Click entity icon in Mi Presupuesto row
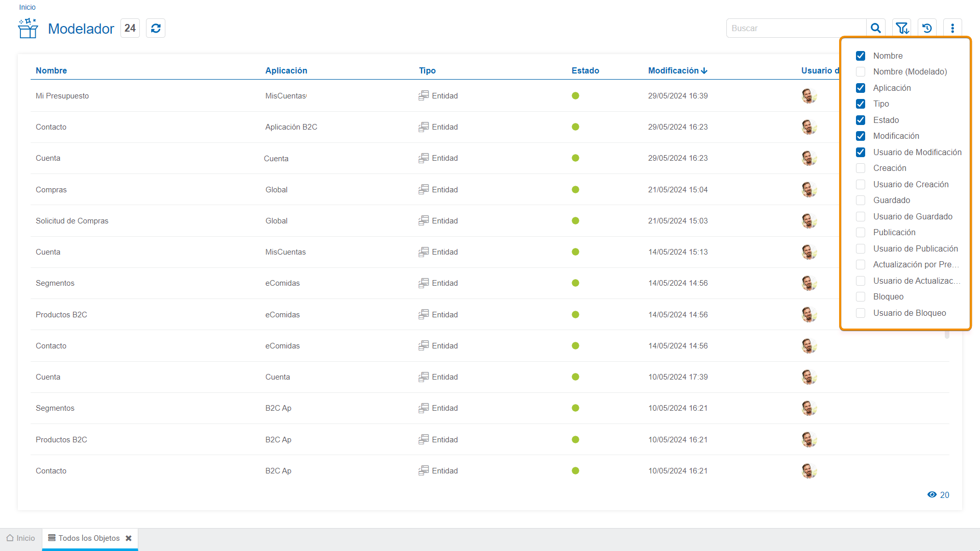 [x=424, y=95]
